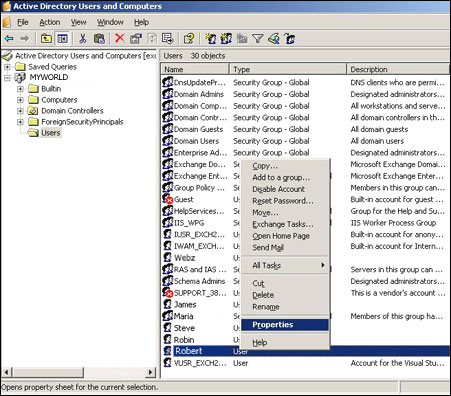451x396 pixels.
Task: Click the tree pane scroll right arrow
Action: 151,372
